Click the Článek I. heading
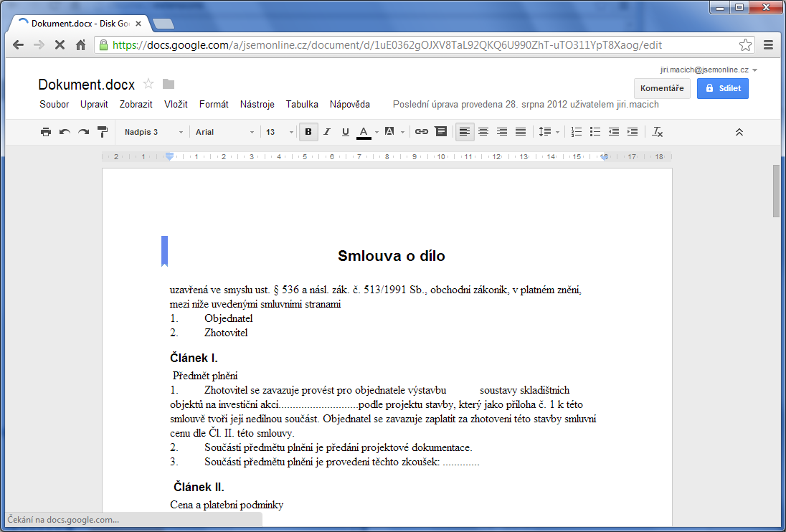 [x=194, y=358]
